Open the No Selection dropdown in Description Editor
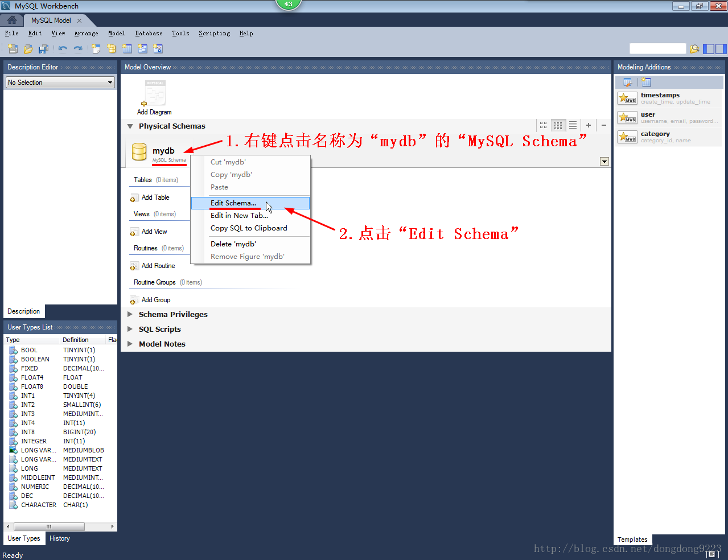Viewport: 728px width, 560px height. (x=60, y=83)
